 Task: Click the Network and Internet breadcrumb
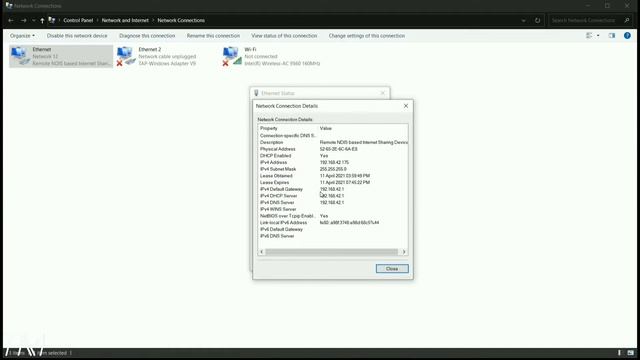pyautogui.click(x=125, y=20)
